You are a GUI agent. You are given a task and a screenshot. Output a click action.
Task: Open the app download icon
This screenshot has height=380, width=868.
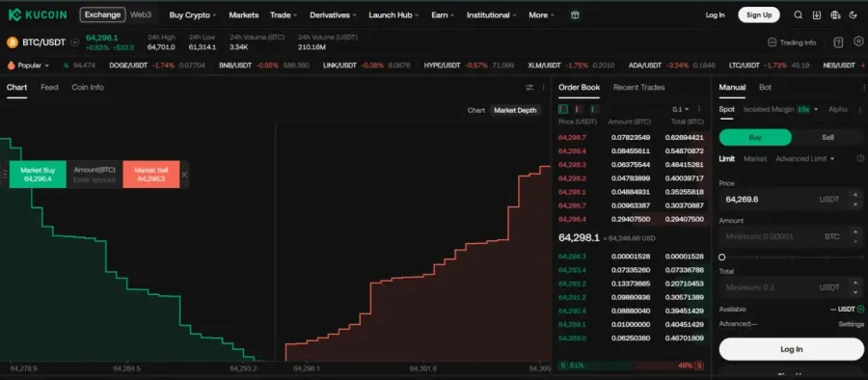point(817,15)
